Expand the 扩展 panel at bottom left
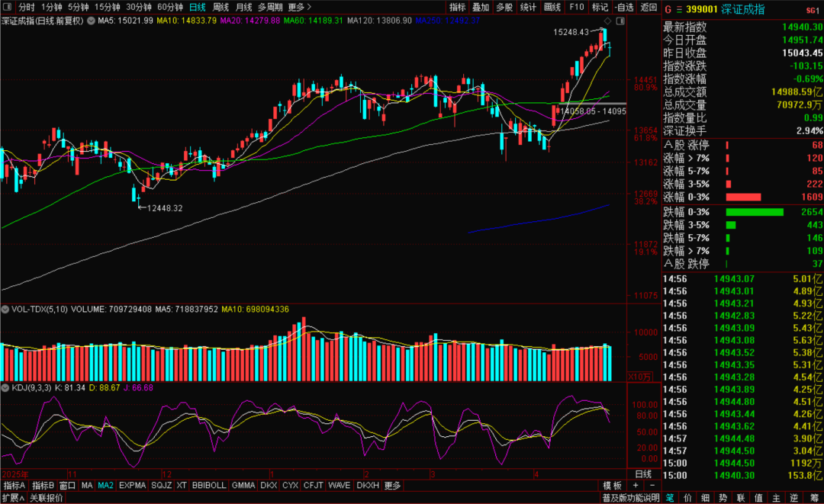 pos(13,498)
